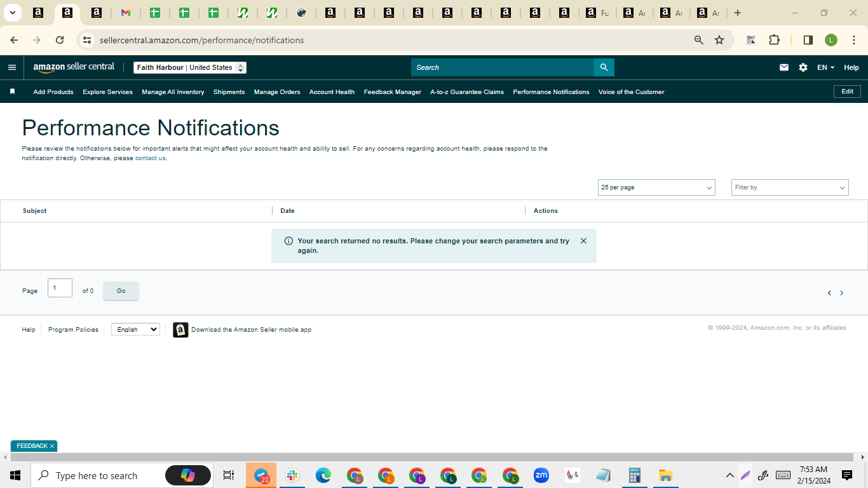
Task: Open the Windows notification center
Action: 847,475
